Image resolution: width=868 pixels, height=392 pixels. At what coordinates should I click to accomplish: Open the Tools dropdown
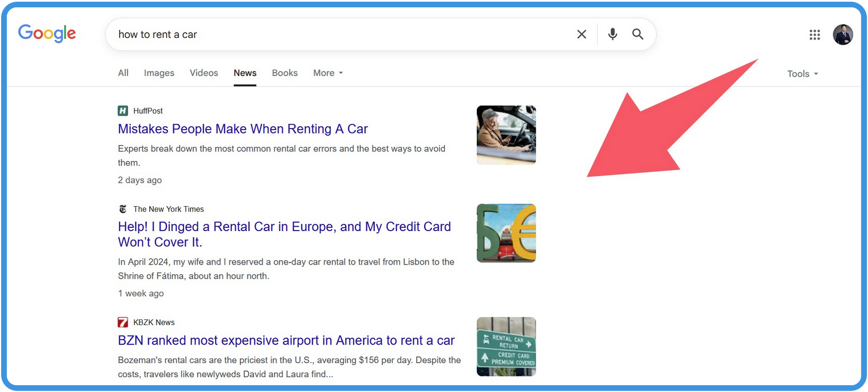(802, 74)
